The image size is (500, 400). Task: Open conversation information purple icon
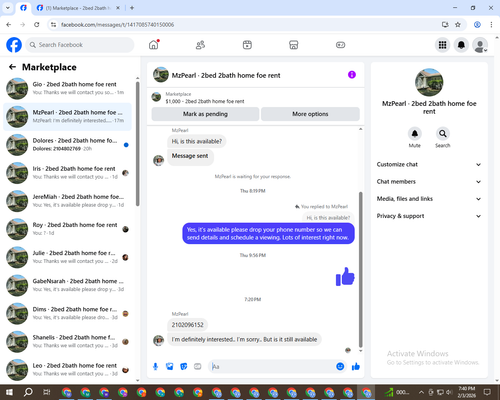352,75
